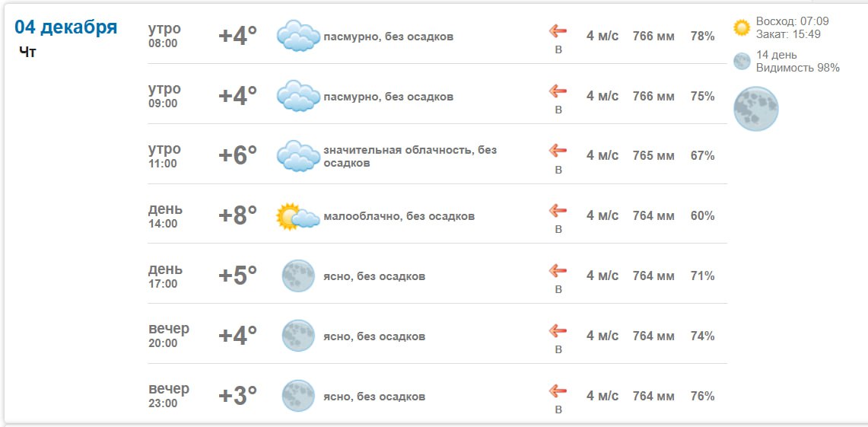
Task: Click the cloud icon in the 08:00 row
Action: coord(297,36)
